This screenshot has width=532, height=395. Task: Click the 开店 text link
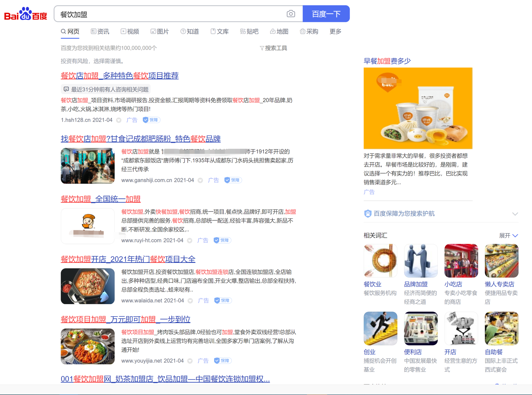[x=450, y=352]
